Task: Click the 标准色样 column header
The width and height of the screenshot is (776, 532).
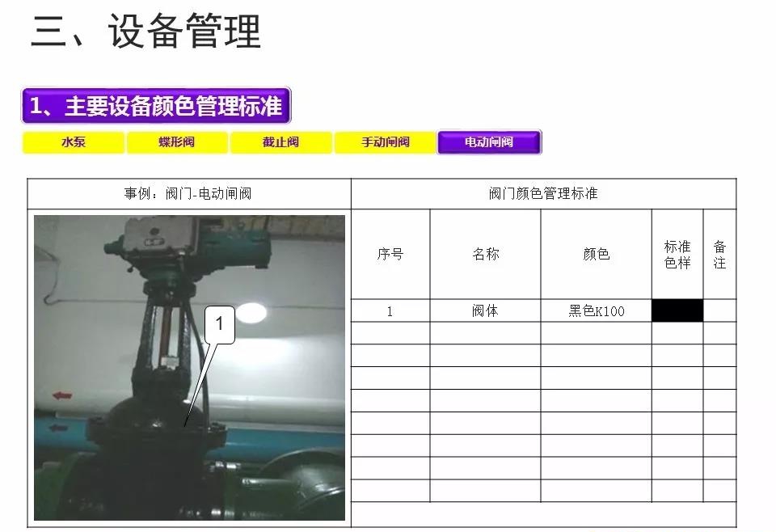Action: (677, 255)
